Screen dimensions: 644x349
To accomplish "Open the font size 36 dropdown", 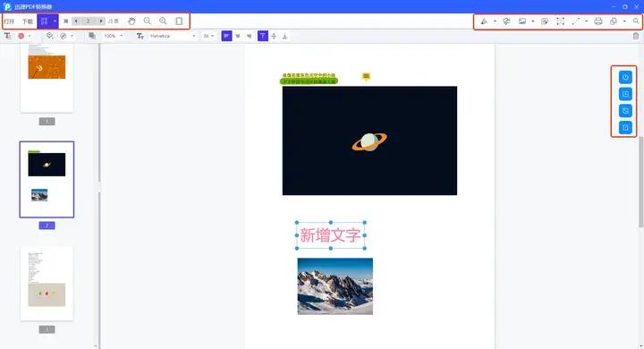I will 208,36.
